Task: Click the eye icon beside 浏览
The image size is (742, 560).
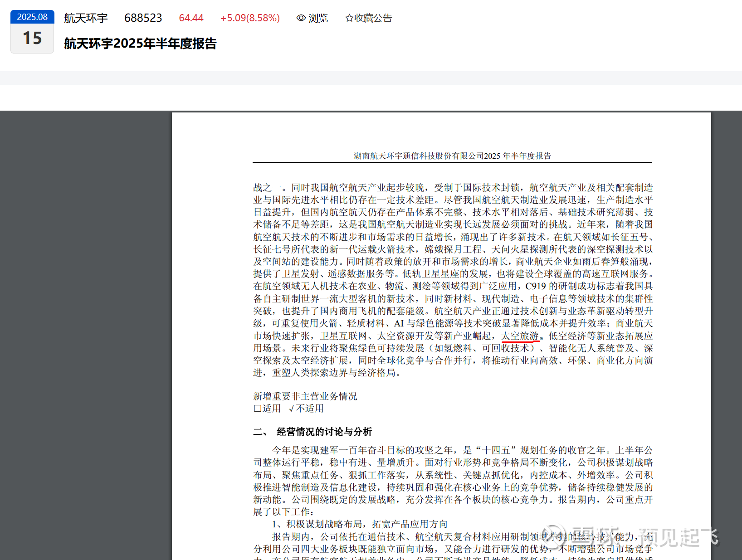Action: (x=301, y=18)
